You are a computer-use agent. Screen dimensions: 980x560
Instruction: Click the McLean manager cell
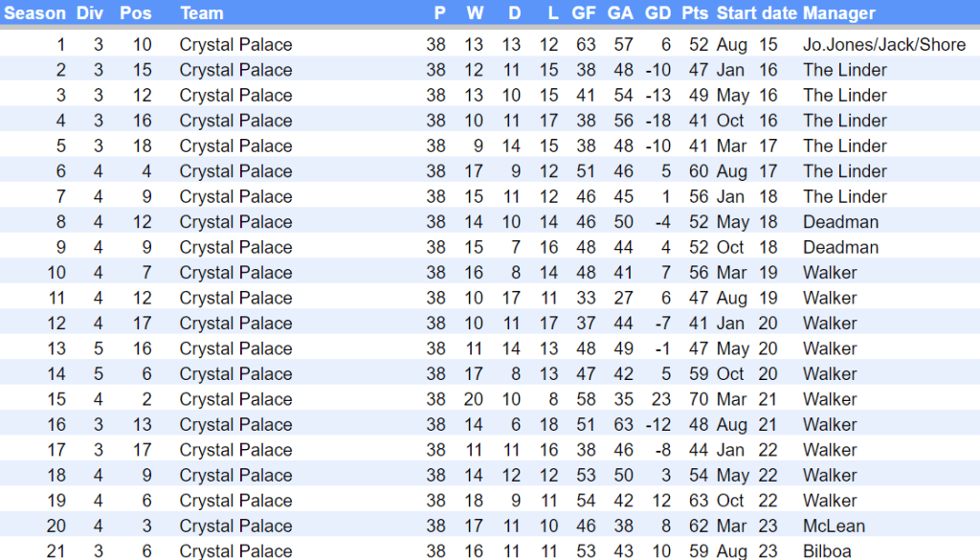[x=834, y=526]
